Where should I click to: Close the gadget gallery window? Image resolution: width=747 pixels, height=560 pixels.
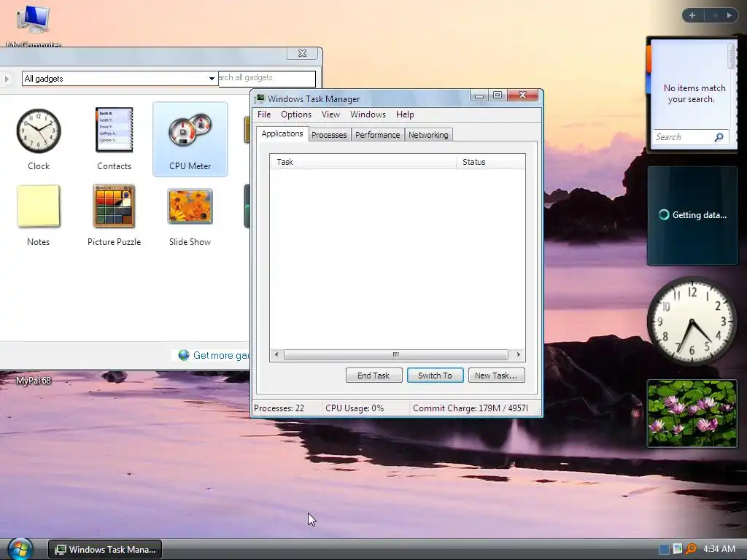tap(302, 53)
